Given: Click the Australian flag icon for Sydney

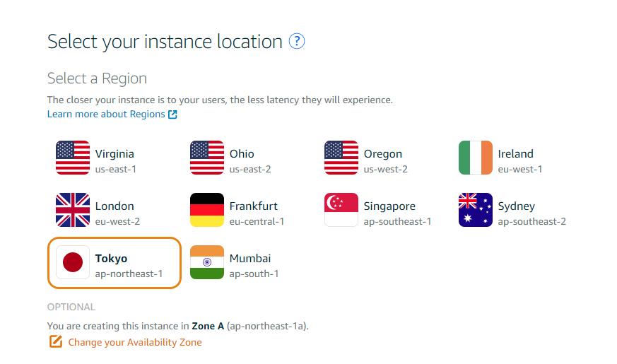Looking at the screenshot, I should click(x=476, y=210).
